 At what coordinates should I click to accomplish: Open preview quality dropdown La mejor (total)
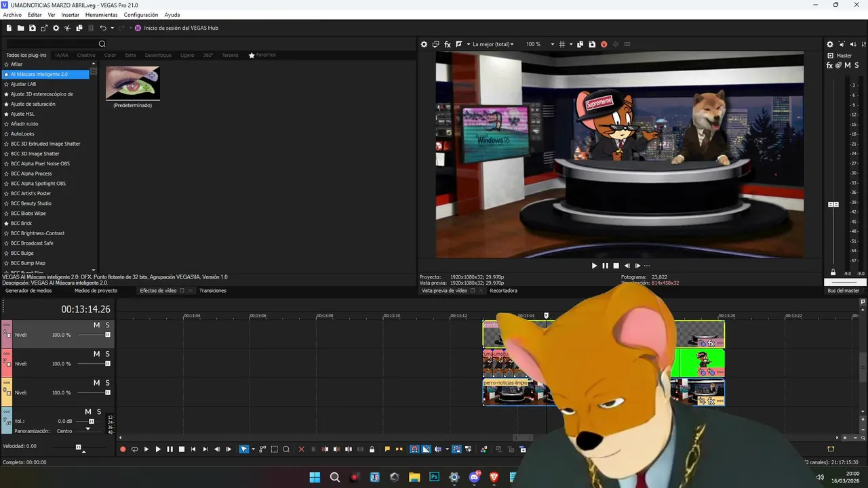[x=493, y=44]
